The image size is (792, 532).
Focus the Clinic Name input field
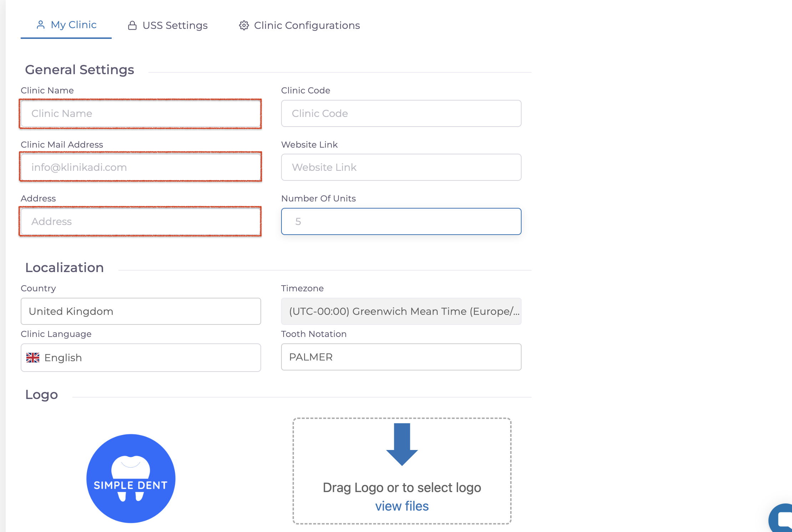[141, 113]
